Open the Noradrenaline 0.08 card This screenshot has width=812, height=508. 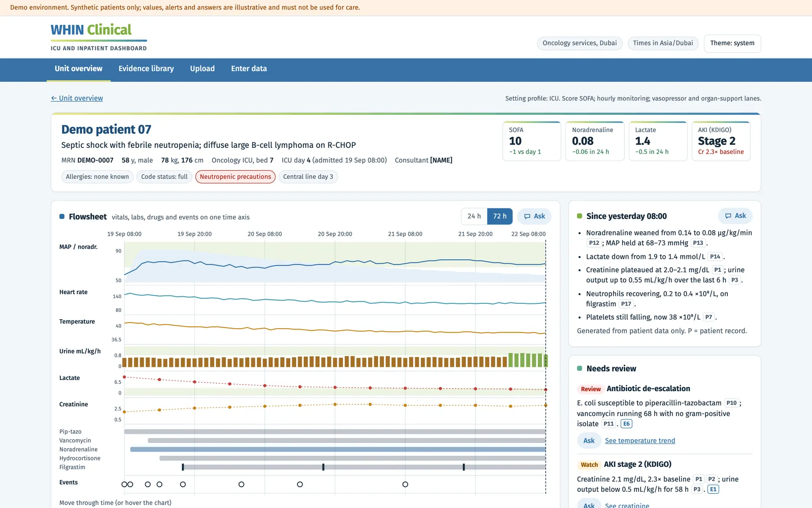pos(595,141)
